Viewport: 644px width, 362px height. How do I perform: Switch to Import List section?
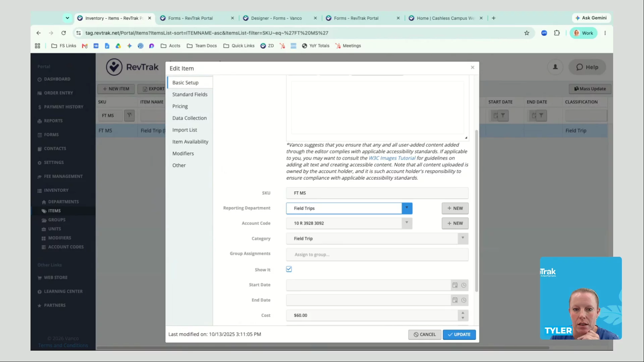pyautogui.click(x=190, y=130)
